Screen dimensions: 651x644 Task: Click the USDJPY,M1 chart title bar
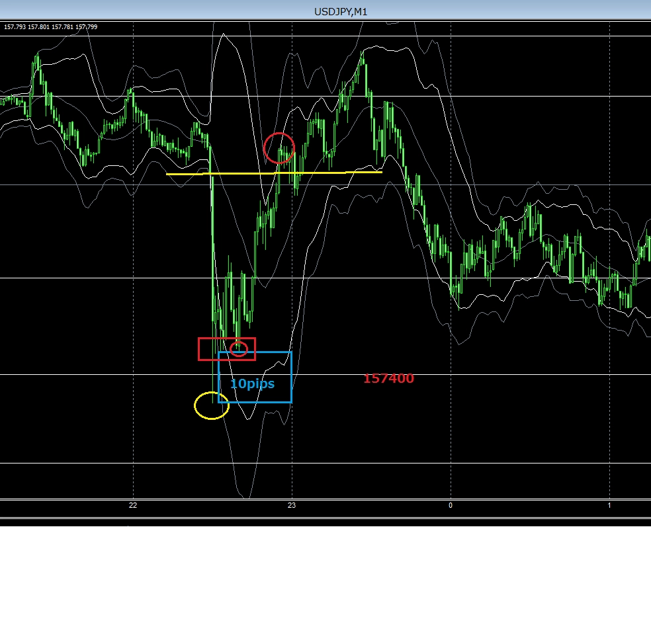[325, 10]
